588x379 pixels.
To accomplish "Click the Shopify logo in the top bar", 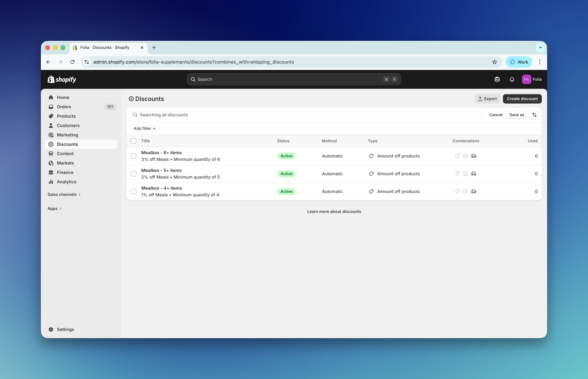I will pos(62,79).
